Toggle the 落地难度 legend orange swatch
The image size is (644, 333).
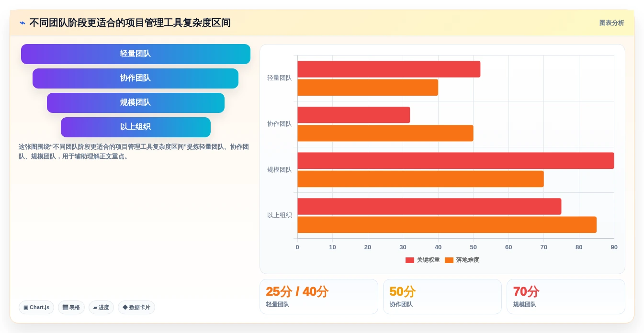449,260
